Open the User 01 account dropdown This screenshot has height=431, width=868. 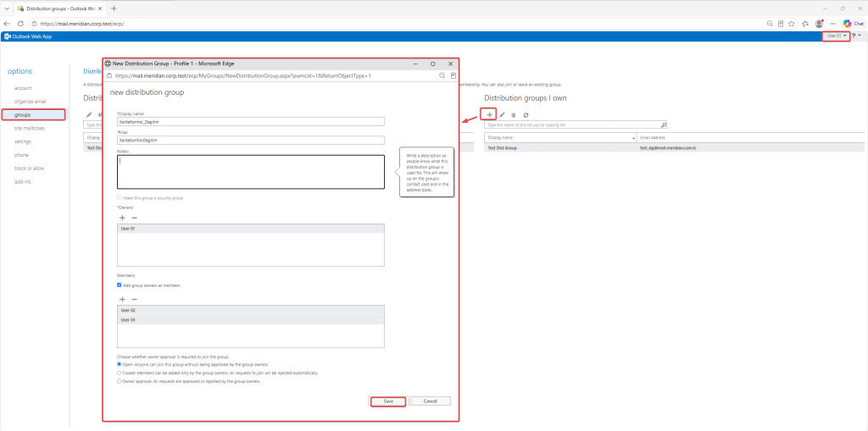837,36
